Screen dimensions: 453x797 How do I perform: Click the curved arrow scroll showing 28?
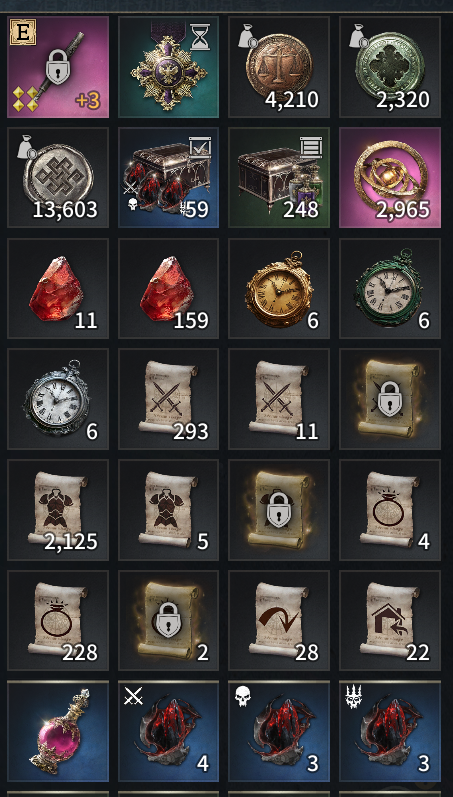pyautogui.click(x=279, y=621)
